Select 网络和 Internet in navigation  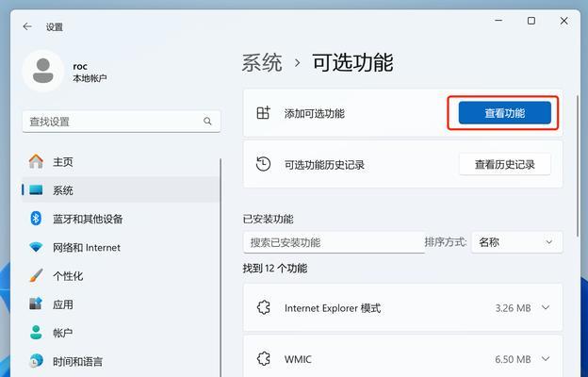coord(87,248)
